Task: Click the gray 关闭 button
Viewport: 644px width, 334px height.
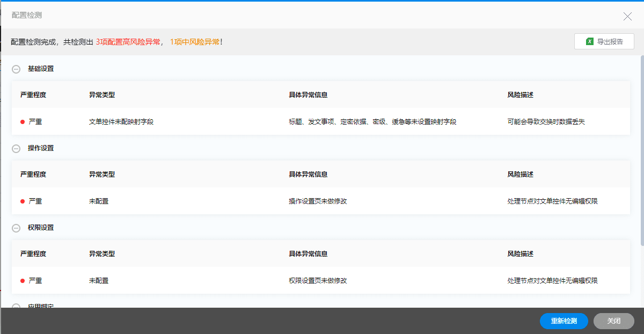Action: coord(614,321)
